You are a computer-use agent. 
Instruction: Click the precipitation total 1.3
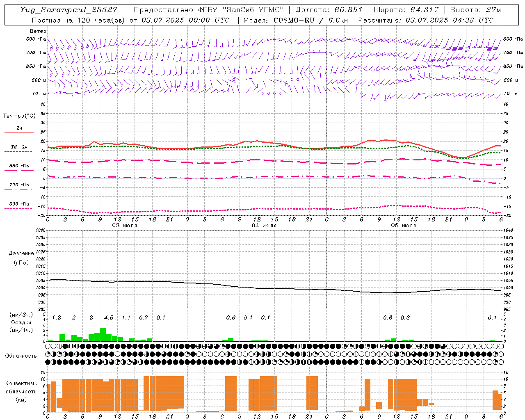[56, 317]
